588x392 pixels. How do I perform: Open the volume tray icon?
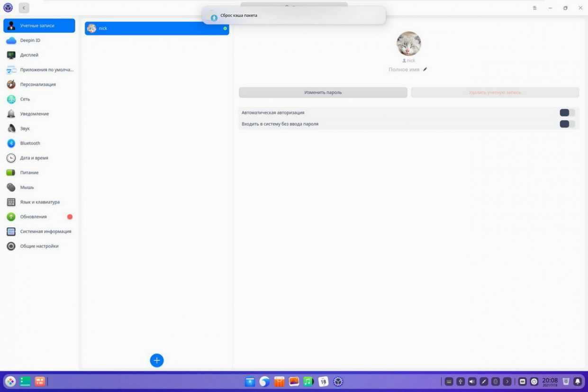[x=472, y=382]
